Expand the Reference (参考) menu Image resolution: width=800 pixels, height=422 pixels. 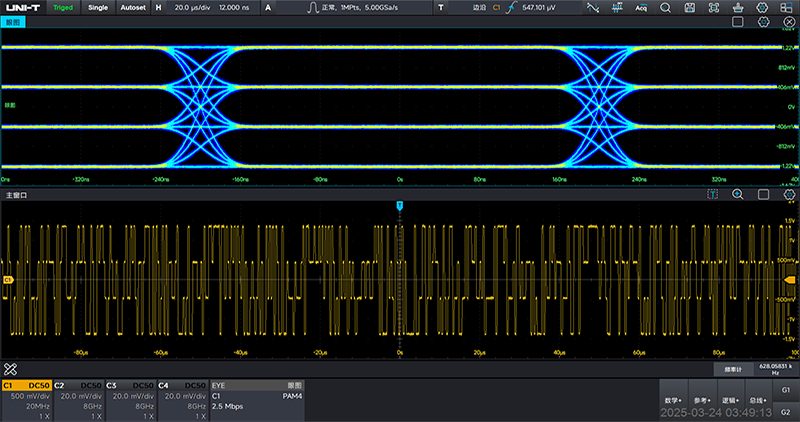[x=702, y=400]
